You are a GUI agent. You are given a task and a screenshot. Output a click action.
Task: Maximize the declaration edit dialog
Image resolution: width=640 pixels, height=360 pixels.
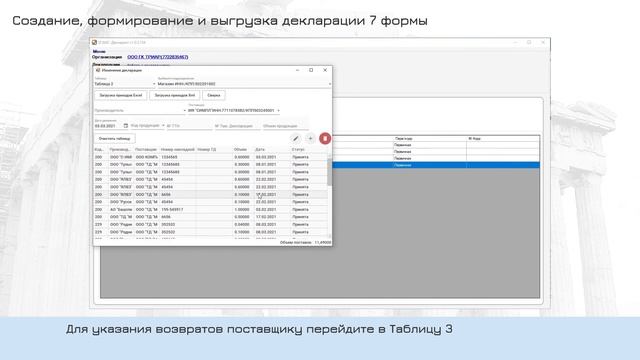coord(311,70)
